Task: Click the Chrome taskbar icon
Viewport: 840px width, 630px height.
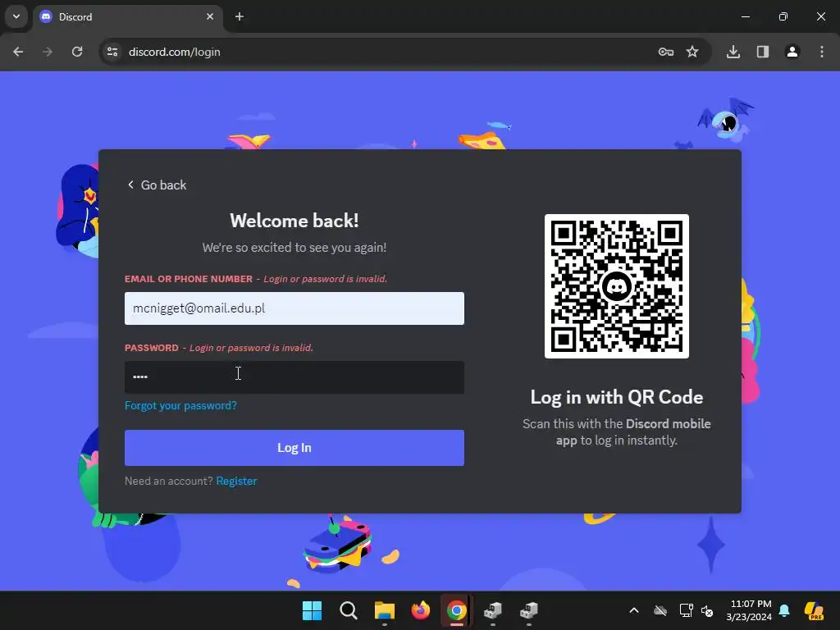Action: [x=456, y=610]
